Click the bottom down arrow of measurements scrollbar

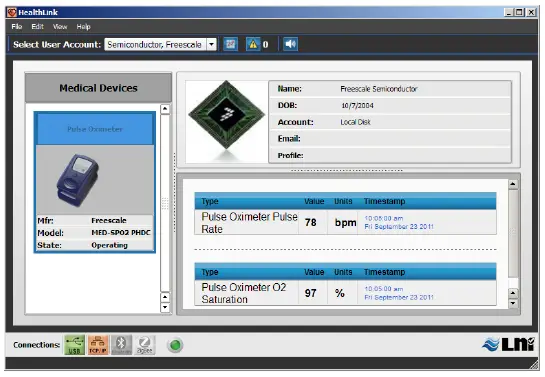[513, 303]
